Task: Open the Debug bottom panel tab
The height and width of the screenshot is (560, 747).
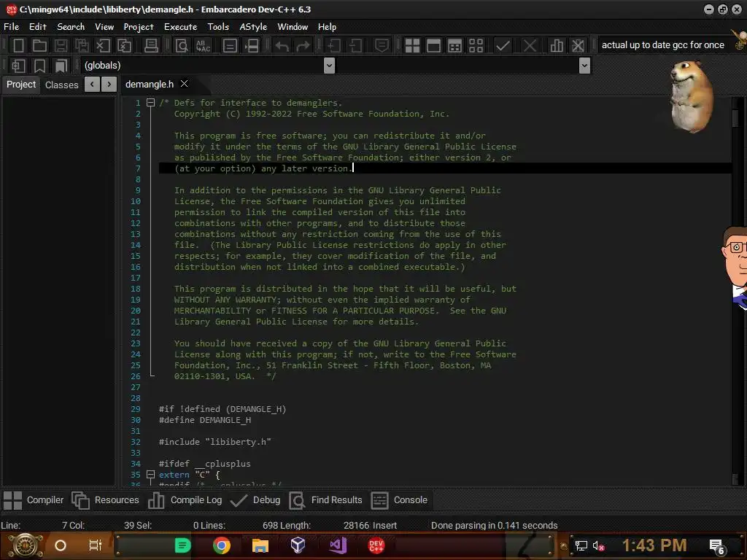Action: coord(255,500)
